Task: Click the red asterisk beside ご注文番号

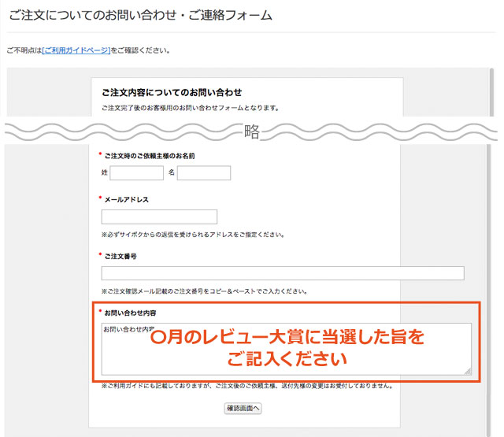Action: coord(100,255)
